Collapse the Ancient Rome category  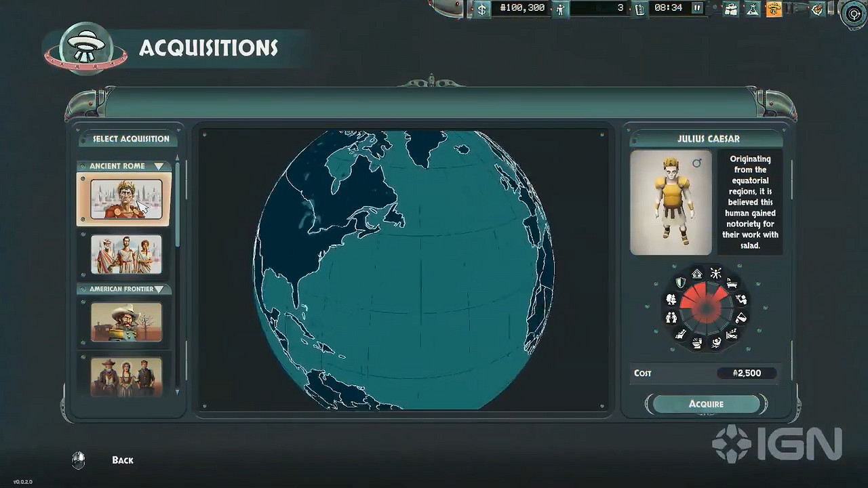(159, 166)
